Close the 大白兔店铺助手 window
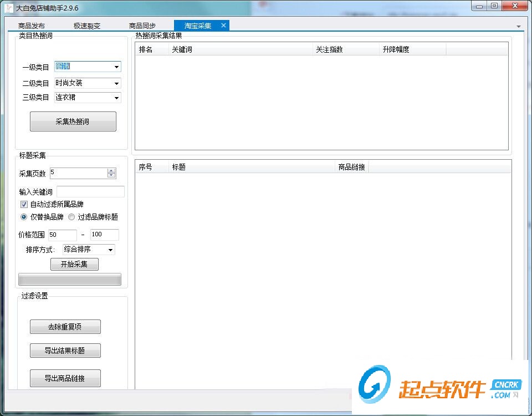The width and height of the screenshot is (532, 416). point(515,6)
